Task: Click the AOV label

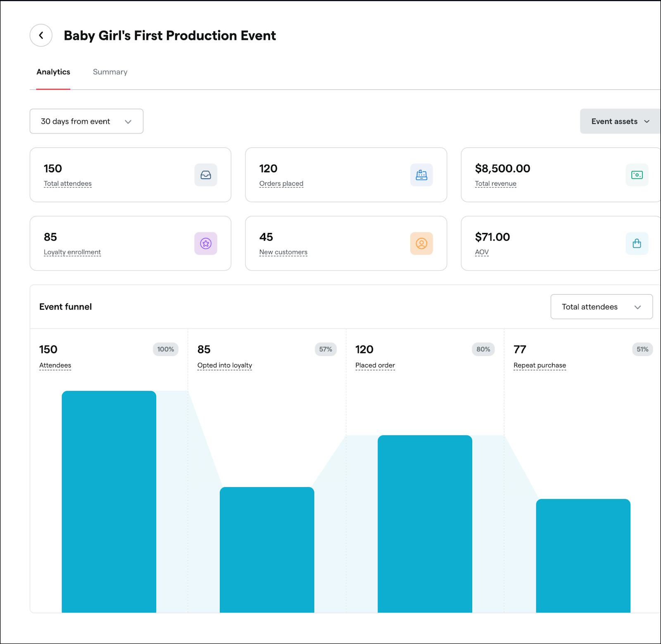Action: [482, 252]
